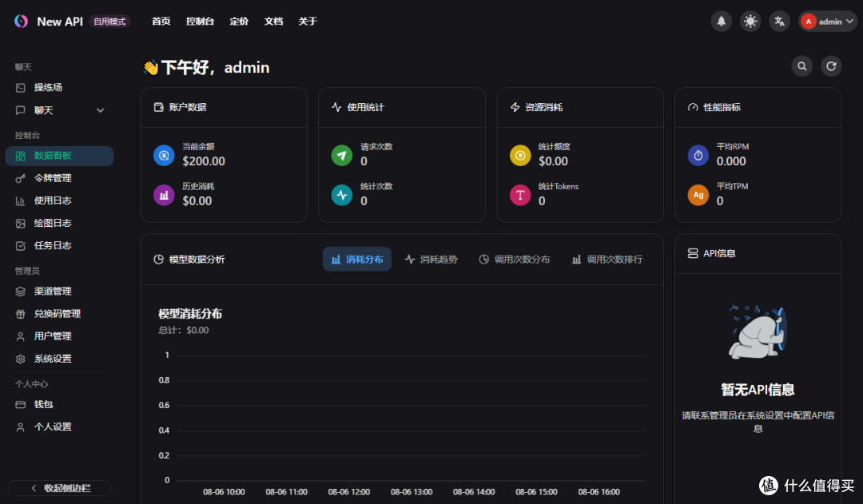This screenshot has height=504, width=863.
Task: Click the 任务日志 checkbox icon
Action: (20, 246)
